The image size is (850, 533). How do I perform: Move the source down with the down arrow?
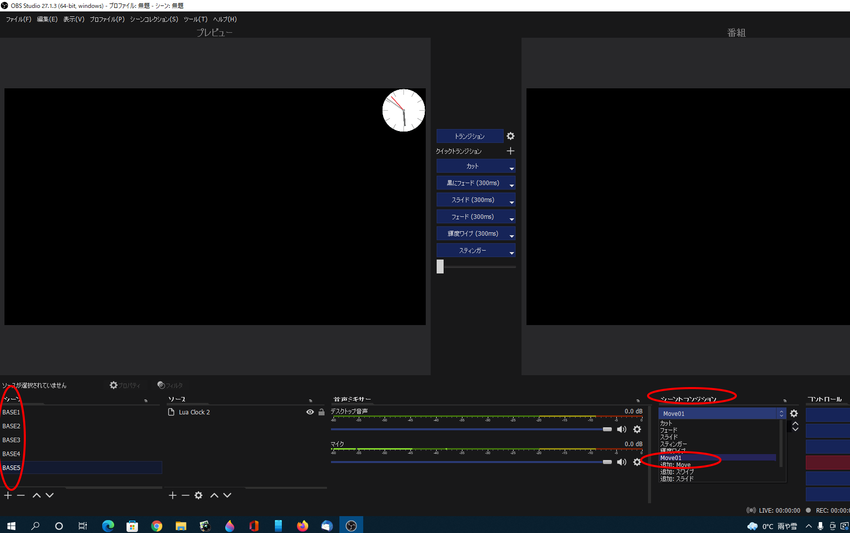tap(227, 495)
